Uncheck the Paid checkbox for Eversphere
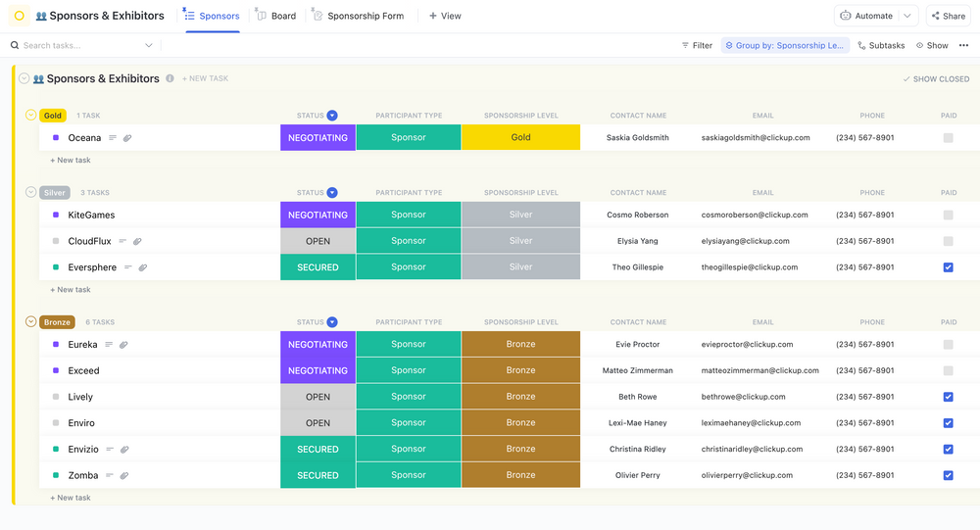 point(948,266)
